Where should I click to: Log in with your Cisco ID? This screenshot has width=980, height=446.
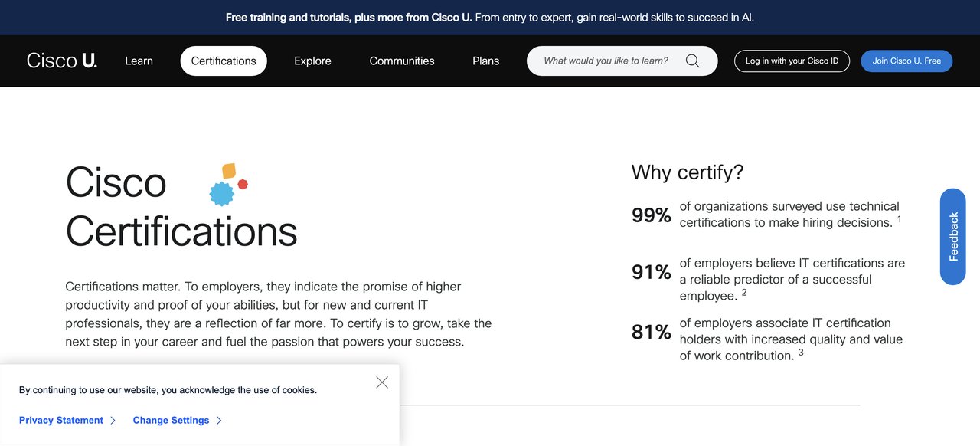(792, 61)
